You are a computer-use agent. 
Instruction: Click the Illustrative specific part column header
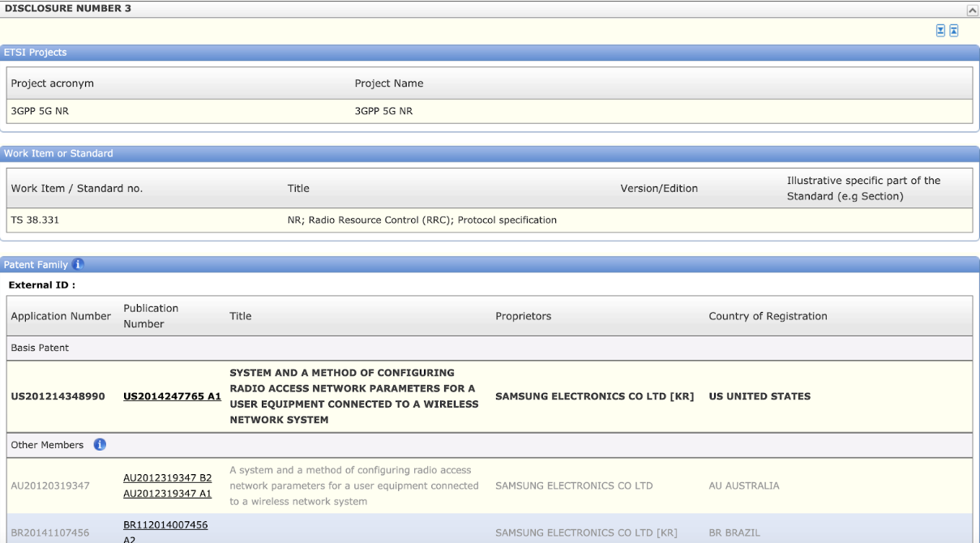click(x=864, y=188)
